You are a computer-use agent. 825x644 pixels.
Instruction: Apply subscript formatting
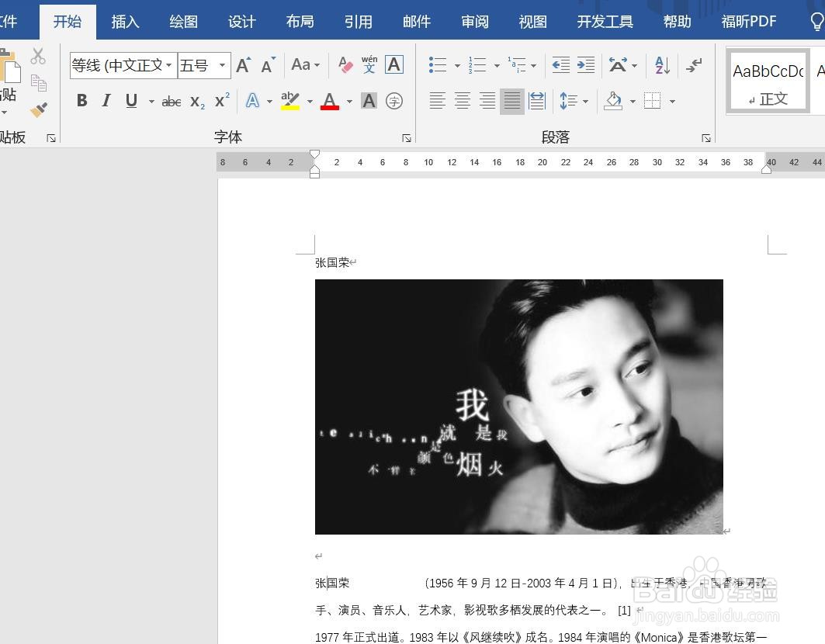click(196, 102)
